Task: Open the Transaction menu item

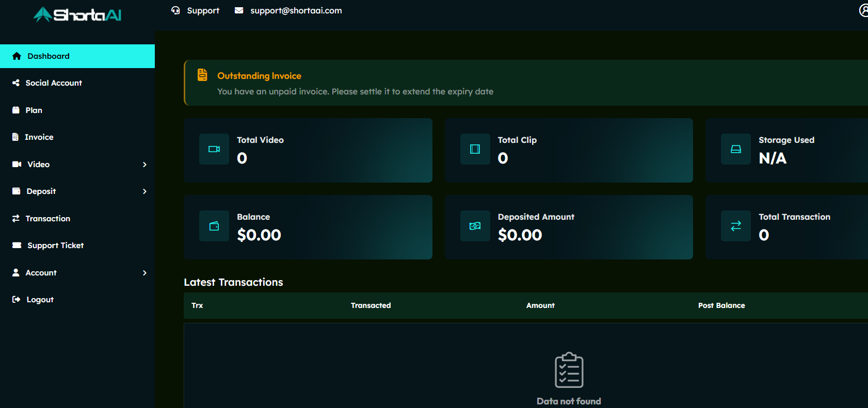Action: pyautogui.click(x=77, y=219)
